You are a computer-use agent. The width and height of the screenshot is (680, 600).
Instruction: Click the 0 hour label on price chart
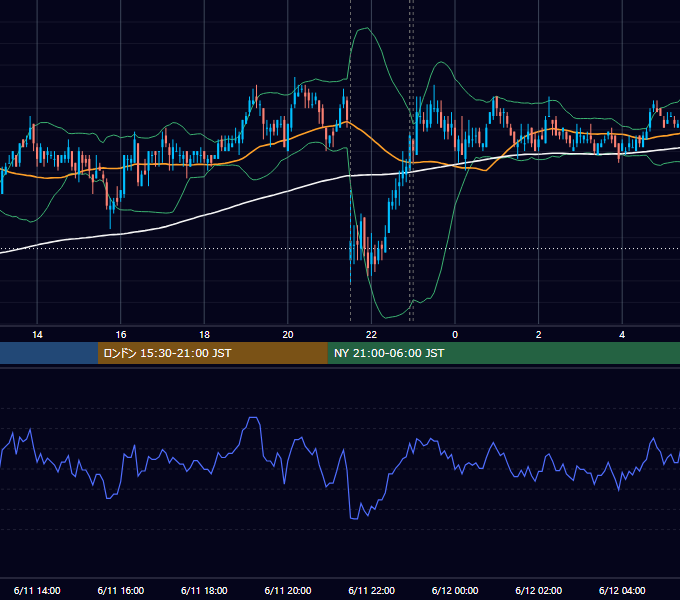(455, 335)
